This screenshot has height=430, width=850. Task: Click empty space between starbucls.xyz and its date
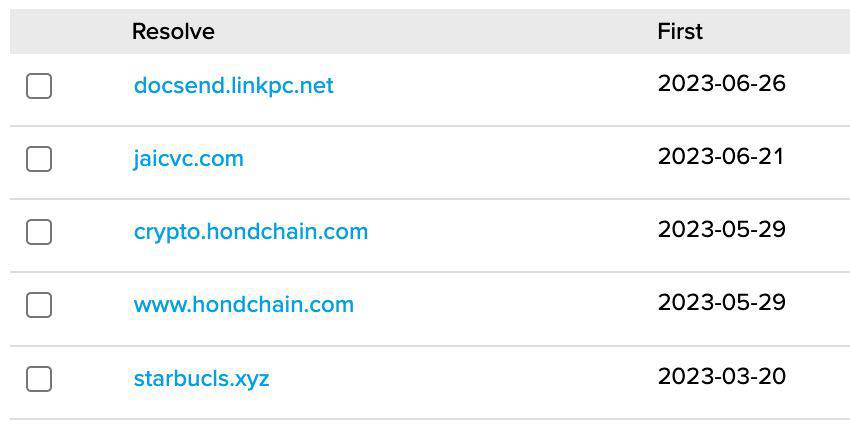[x=460, y=380]
